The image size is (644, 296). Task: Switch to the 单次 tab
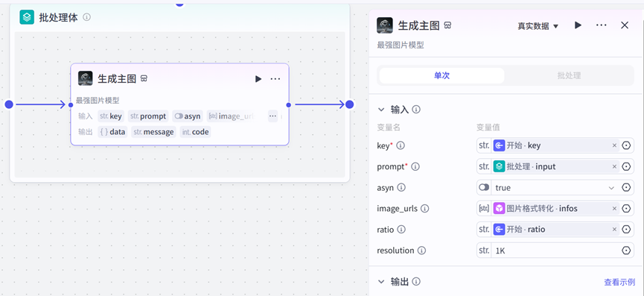[x=441, y=75]
